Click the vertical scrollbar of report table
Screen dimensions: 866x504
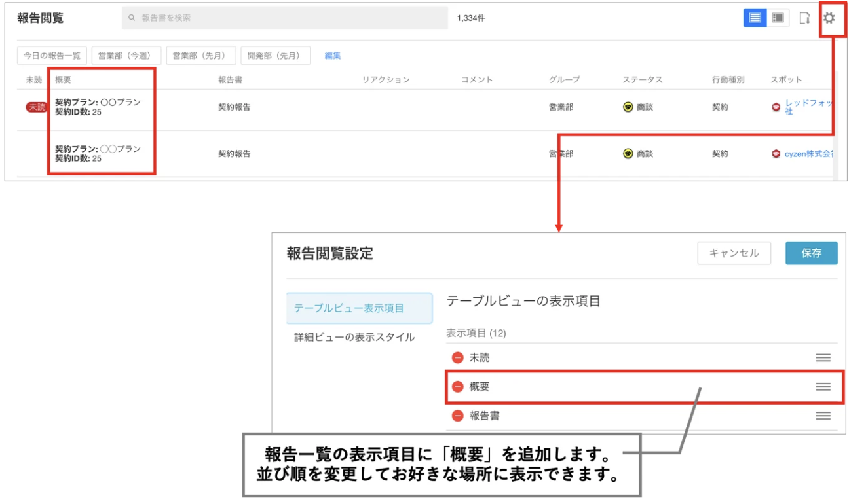coord(835,124)
